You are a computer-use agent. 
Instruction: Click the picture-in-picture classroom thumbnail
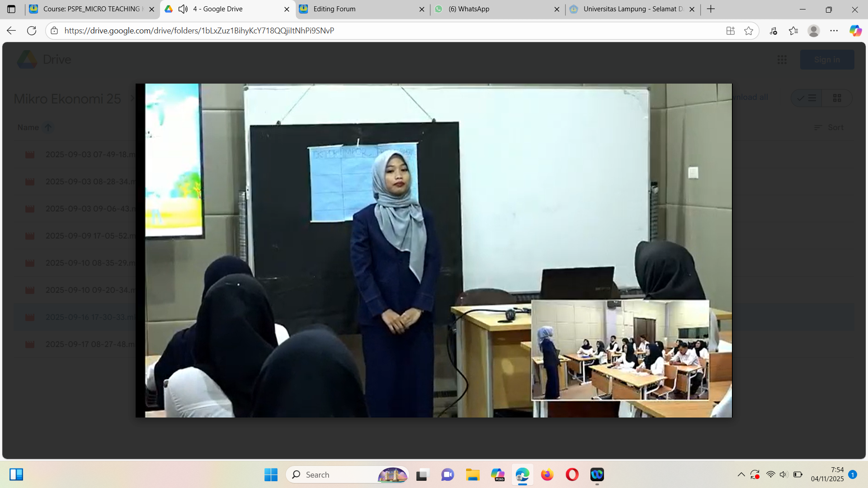click(x=620, y=350)
